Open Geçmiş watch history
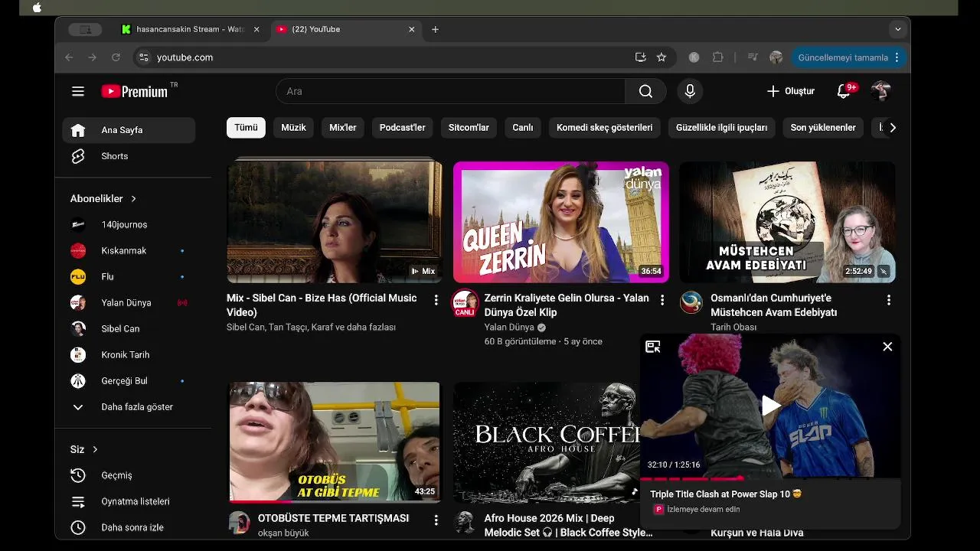 click(x=129, y=475)
